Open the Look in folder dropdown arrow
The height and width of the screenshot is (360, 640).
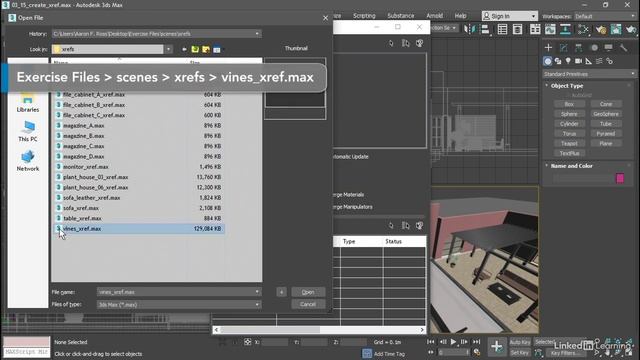tap(168, 49)
